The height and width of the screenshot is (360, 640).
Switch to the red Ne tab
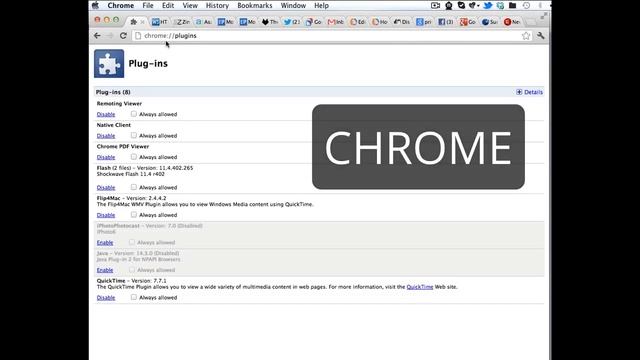[x=512, y=22]
